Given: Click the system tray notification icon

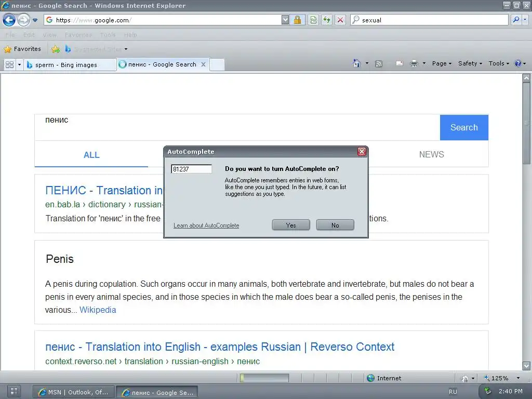Looking at the screenshot, I should click(x=488, y=391).
